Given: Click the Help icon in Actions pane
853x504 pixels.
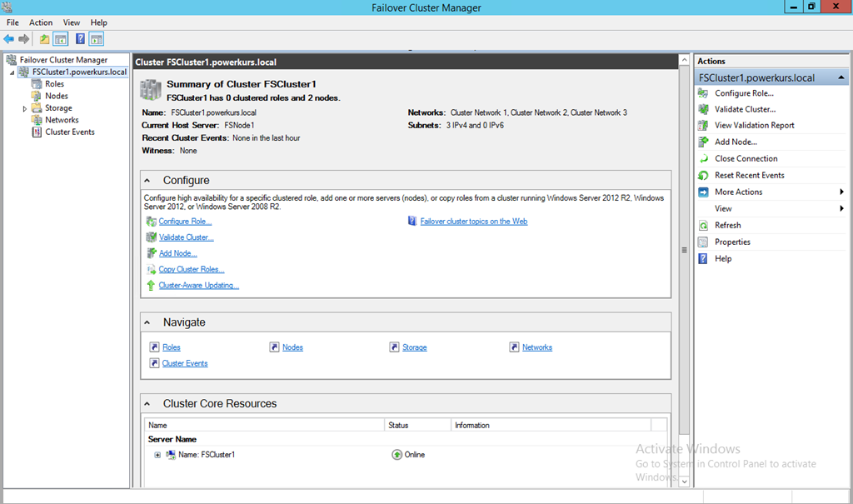Looking at the screenshot, I should [x=703, y=258].
